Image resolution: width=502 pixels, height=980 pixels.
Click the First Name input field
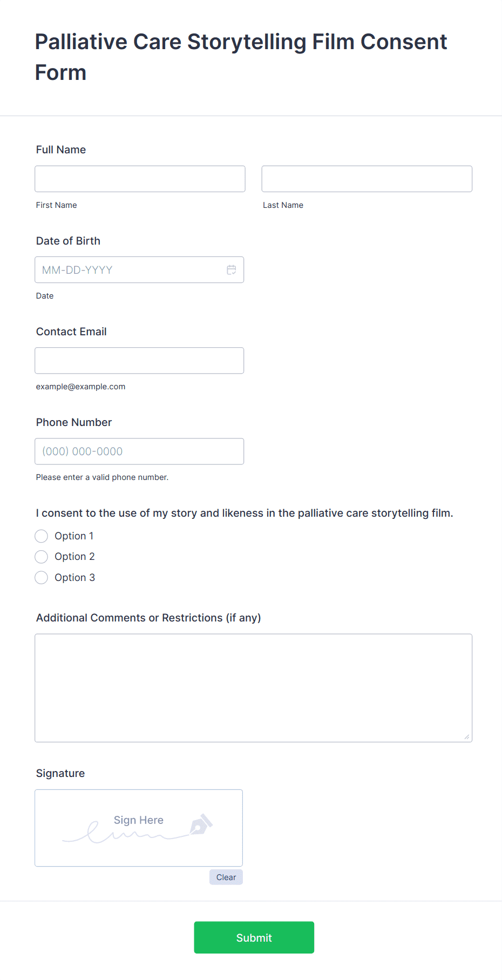(140, 179)
